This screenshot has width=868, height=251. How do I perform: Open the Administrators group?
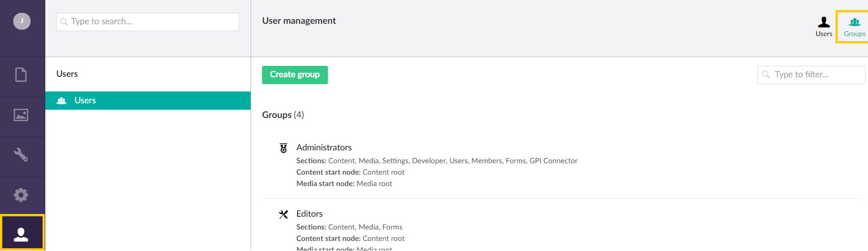tap(324, 147)
